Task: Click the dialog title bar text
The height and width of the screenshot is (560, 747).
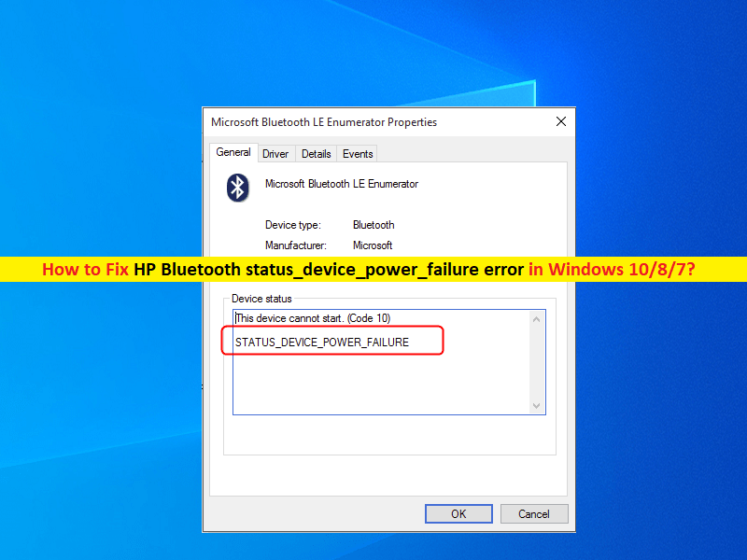Action: (x=324, y=122)
